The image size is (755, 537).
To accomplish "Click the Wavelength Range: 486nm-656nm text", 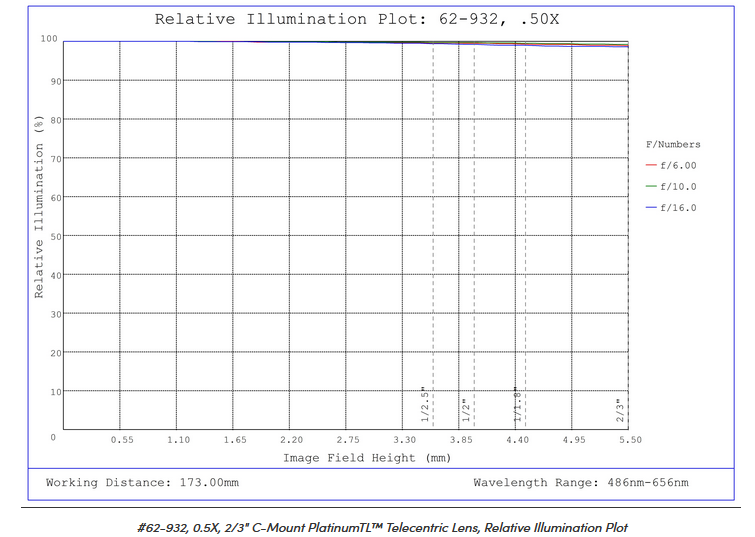I will click(581, 483).
